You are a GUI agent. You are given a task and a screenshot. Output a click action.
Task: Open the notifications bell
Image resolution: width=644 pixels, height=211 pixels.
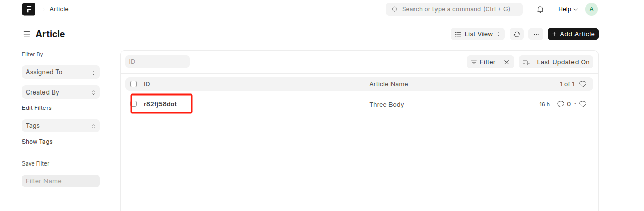click(x=540, y=9)
